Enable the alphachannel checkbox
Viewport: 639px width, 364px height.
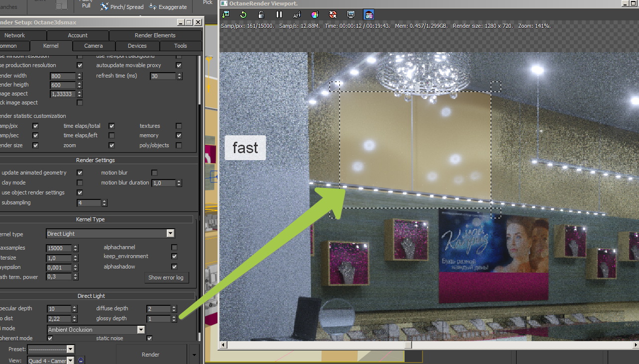click(x=174, y=247)
